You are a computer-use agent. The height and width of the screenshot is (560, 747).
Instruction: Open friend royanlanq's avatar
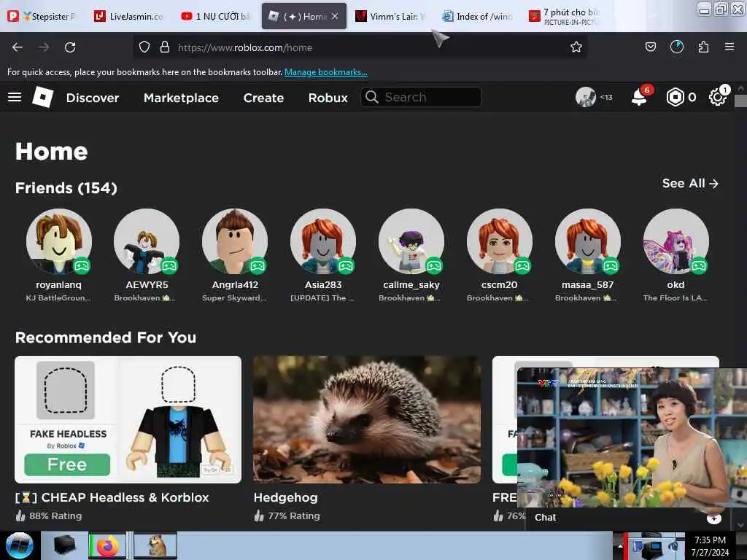pos(58,241)
